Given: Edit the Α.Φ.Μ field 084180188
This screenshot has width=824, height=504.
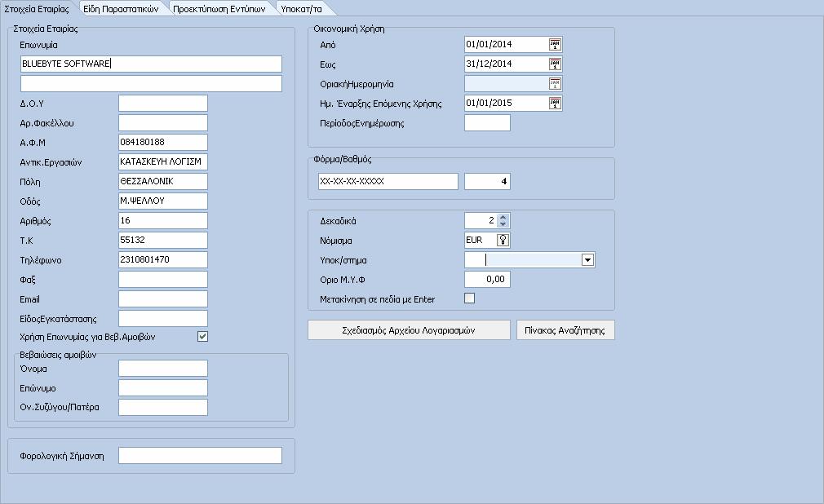Looking at the screenshot, I should point(163,142).
